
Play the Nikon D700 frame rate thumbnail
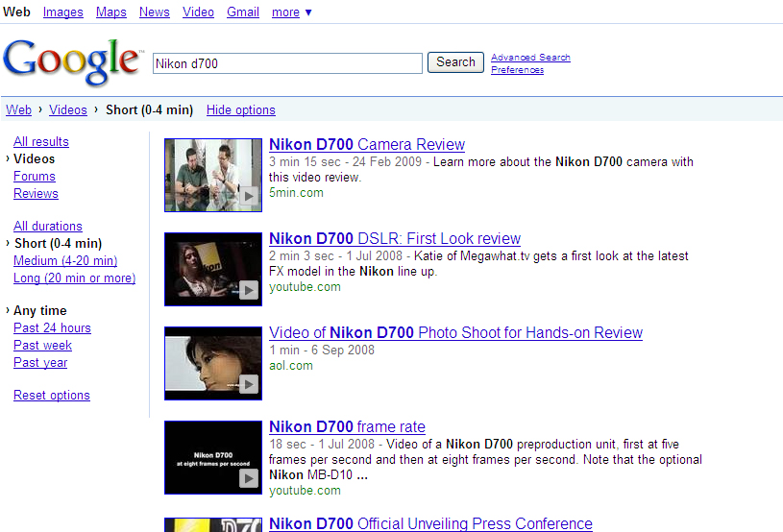pyautogui.click(x=212, y=457)
